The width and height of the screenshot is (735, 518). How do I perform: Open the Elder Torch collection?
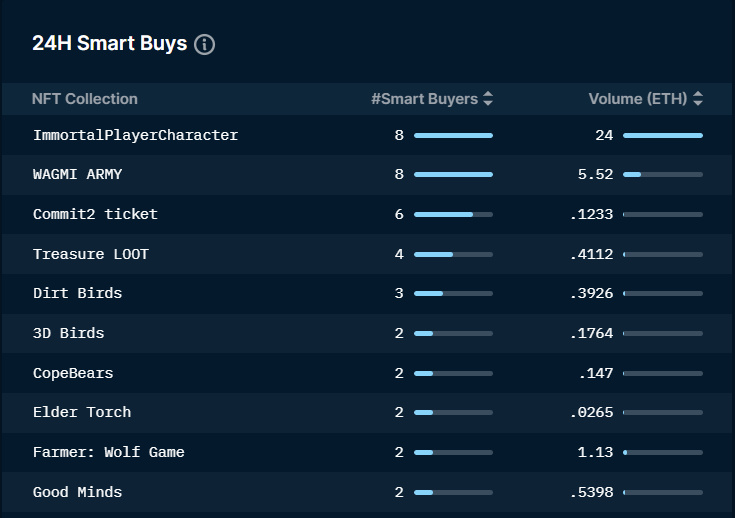[x=82, y=412]
